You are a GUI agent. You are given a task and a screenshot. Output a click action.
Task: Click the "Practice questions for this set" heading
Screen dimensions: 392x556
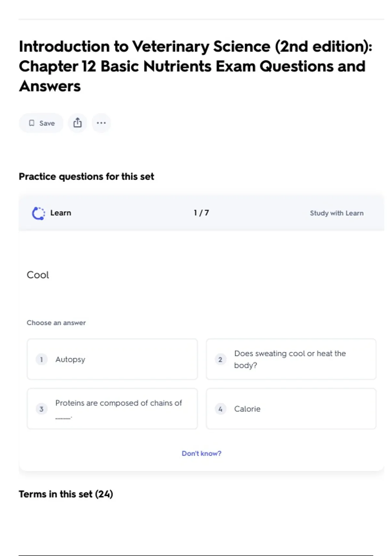point(86,177)
